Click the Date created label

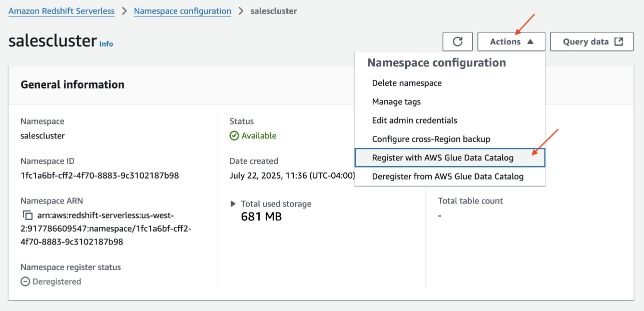tap(254, 161)
